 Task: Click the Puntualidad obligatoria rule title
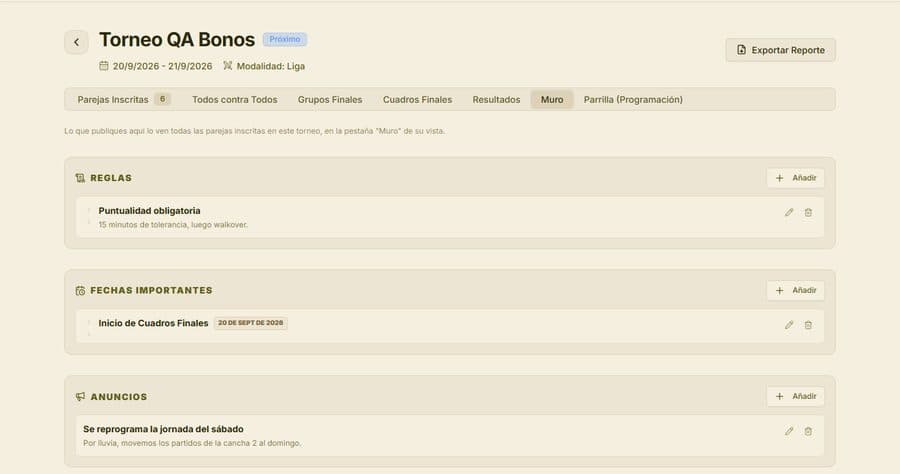pyautogui.click(x=149, y=211)
